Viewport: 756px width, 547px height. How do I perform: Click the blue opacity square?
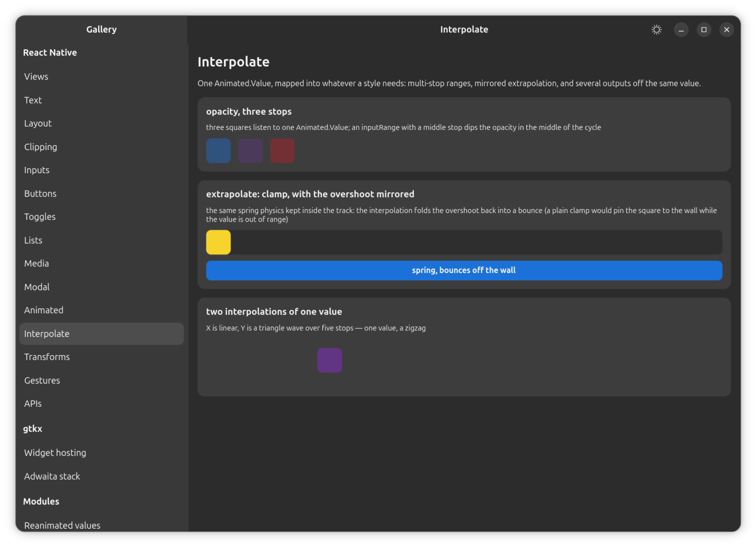218,151
